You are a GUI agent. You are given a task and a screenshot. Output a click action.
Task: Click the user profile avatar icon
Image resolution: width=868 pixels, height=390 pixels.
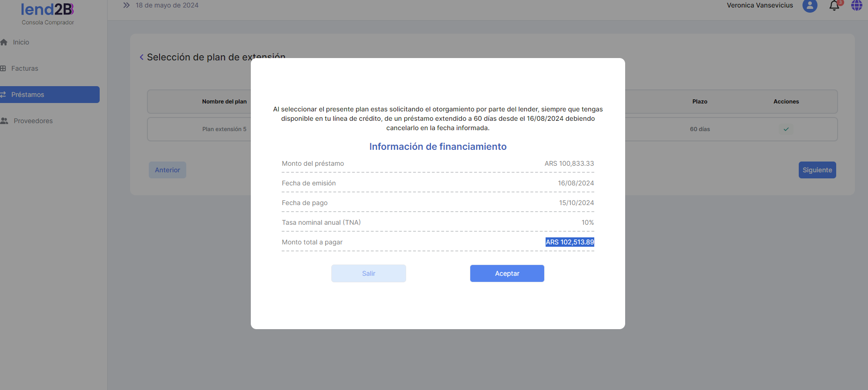tap(810, 6)
